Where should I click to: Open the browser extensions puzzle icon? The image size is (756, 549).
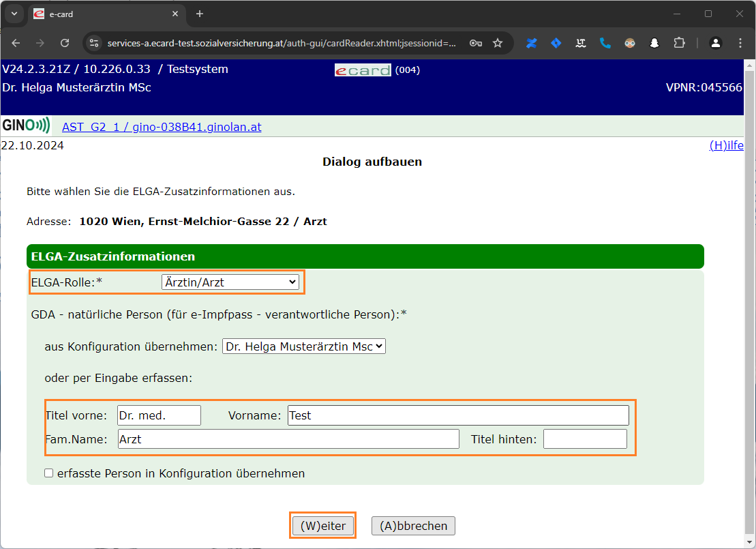point(678,43)
